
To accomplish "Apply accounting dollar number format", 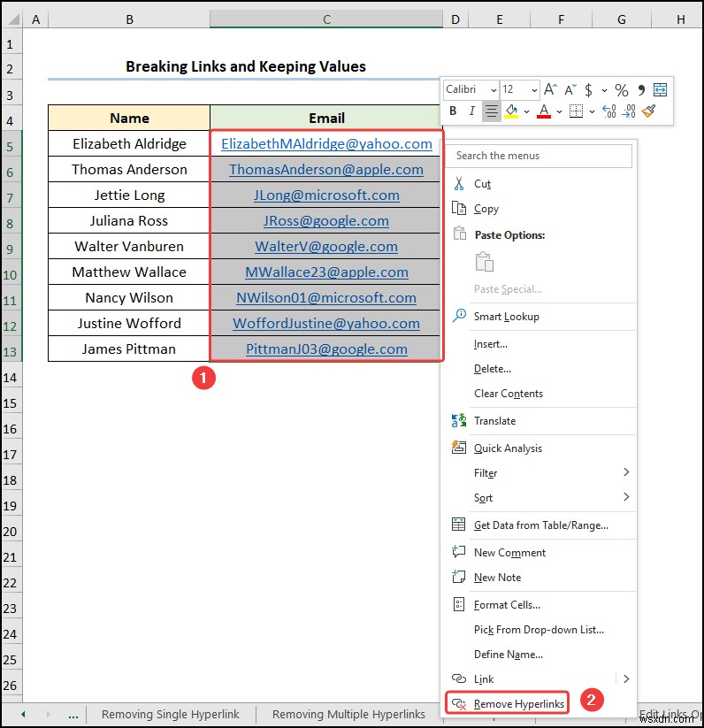I will point(588,89).
